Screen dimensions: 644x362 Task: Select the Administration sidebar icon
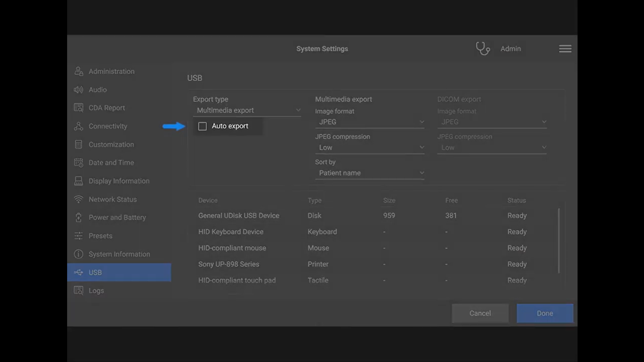point(79,71)
